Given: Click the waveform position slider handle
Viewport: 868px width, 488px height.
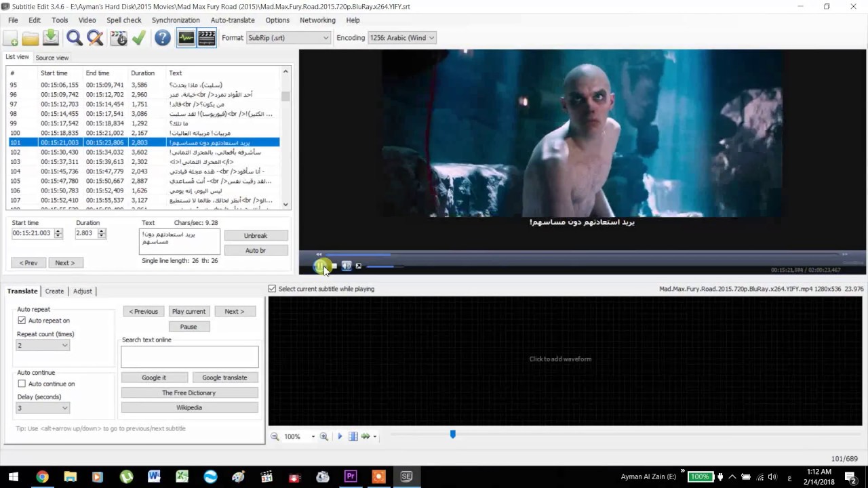Looking at the screenshot, I should click(453, 434).
